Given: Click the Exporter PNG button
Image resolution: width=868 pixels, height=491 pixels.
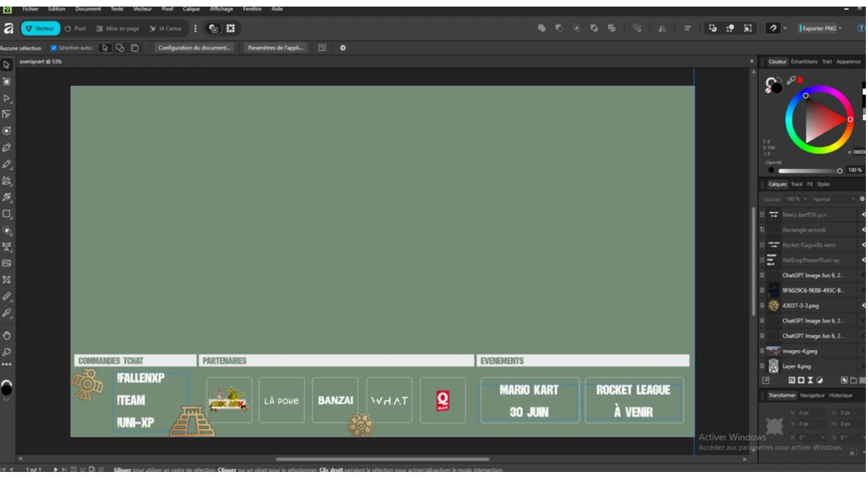Looking at the screenshot, I should (817, 29).
